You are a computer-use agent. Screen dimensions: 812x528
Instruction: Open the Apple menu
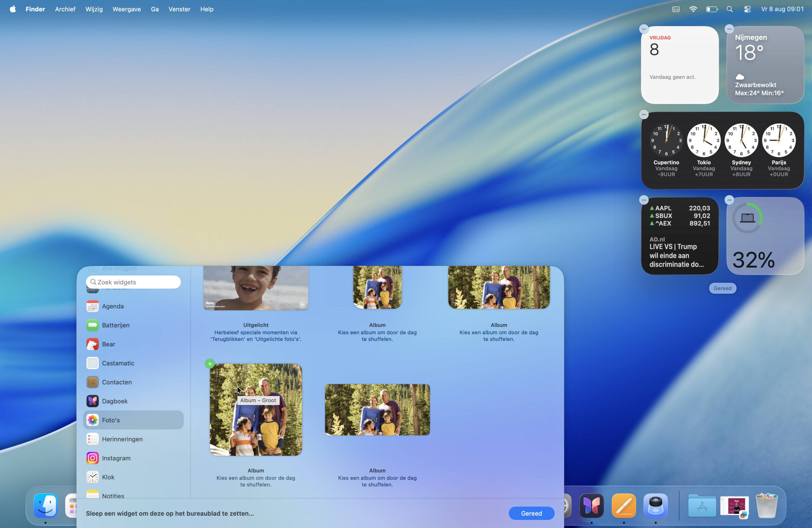coord(13,9)
